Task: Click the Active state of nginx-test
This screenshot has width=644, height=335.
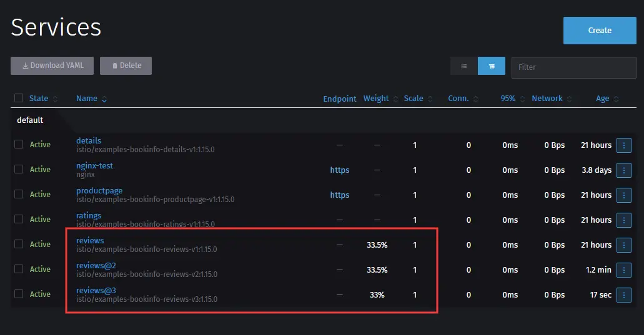Action: tap(40, 169)
